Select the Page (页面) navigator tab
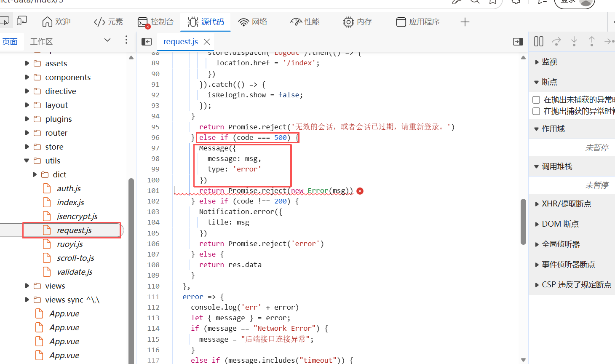 [x=10, y=42]
